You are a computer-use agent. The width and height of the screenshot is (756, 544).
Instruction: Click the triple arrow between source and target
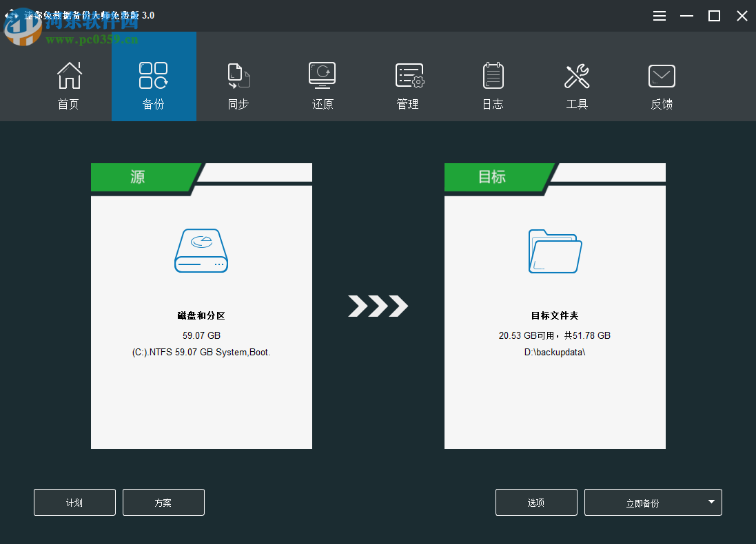378,306
